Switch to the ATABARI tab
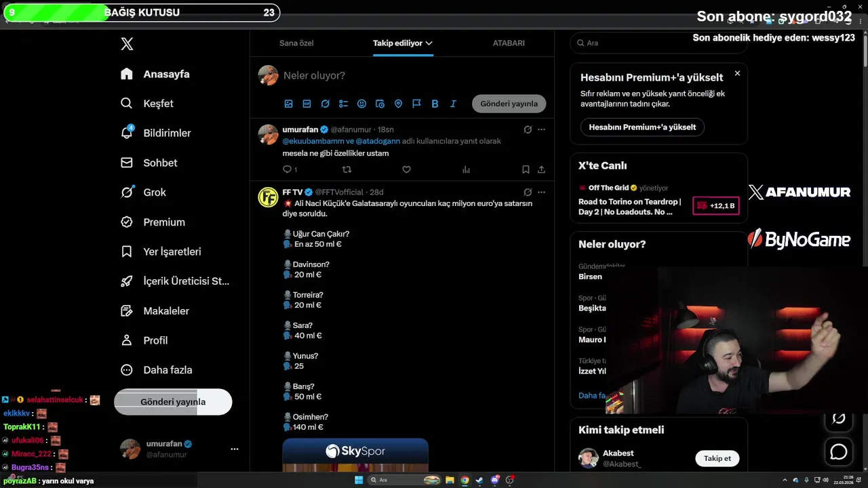The width and height of the screenshot is (868, 488). (x=509, y=43)
